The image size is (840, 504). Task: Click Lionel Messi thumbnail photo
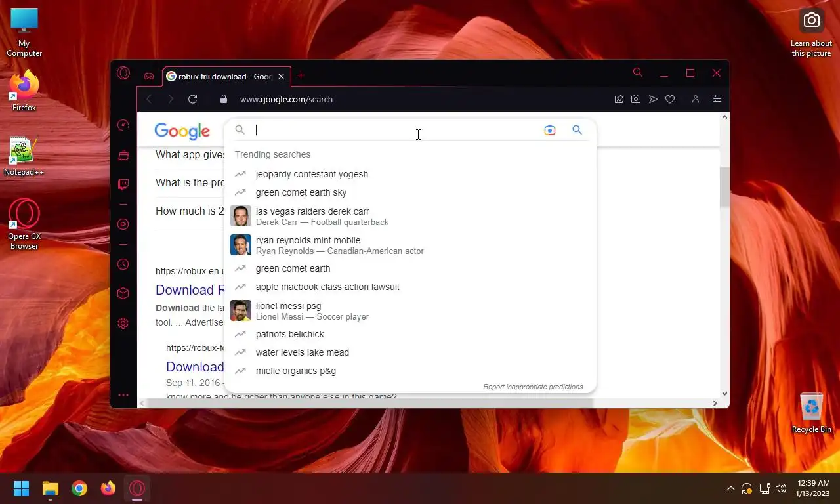click(241, 310)
